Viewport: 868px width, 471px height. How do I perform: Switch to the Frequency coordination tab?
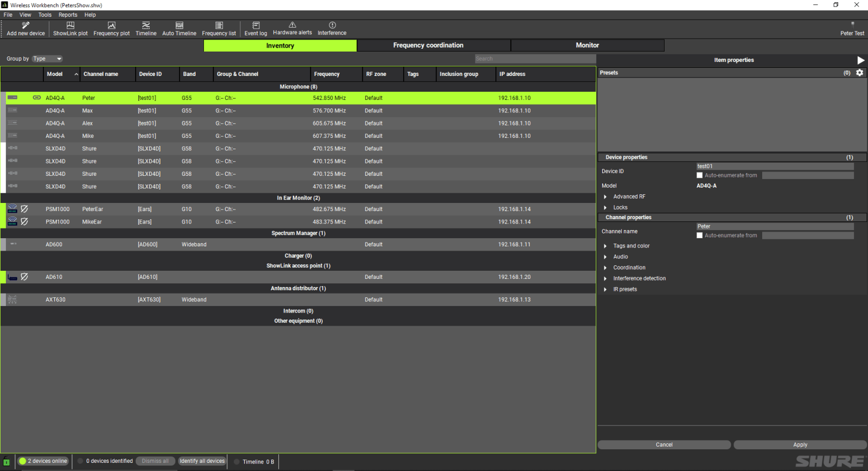point(434,46)
